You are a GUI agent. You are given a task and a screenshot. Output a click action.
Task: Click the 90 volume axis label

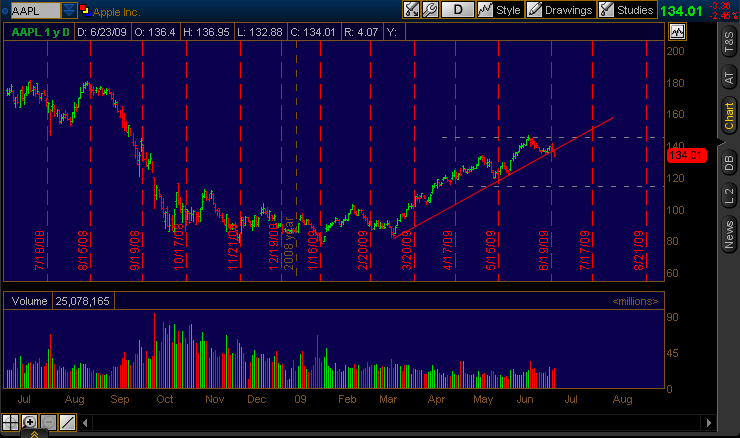pos(673,317)
